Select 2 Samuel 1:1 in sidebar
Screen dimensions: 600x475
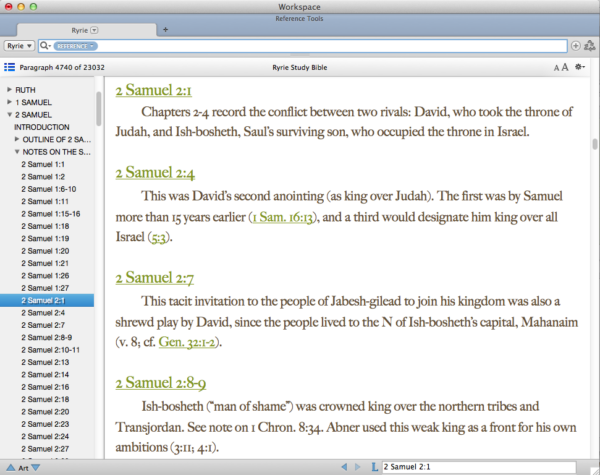[x=43, y=164]
